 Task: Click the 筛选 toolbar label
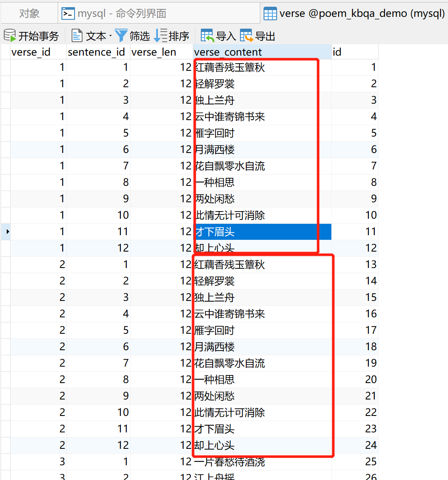click(x=139, y=36)
